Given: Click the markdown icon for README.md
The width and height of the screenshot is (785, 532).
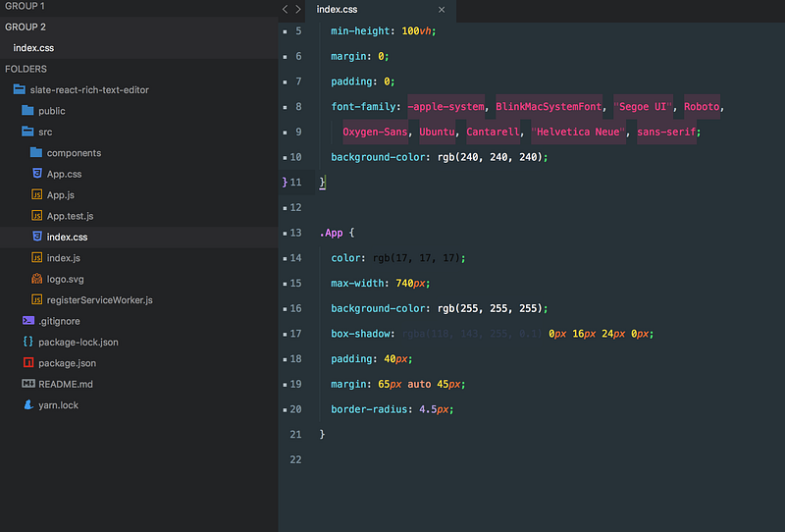Looking at the screenshot, I should [x=27, y=384].
